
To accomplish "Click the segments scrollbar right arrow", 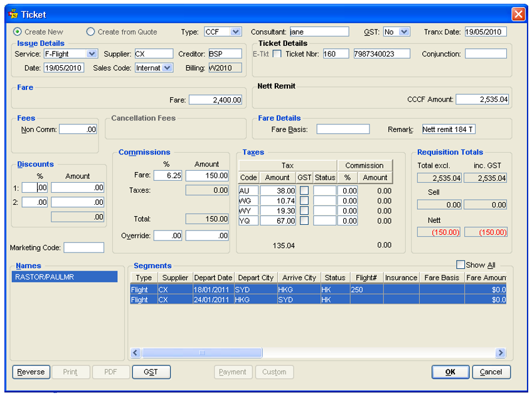I will pyautogui.click(x=501, y=352).
